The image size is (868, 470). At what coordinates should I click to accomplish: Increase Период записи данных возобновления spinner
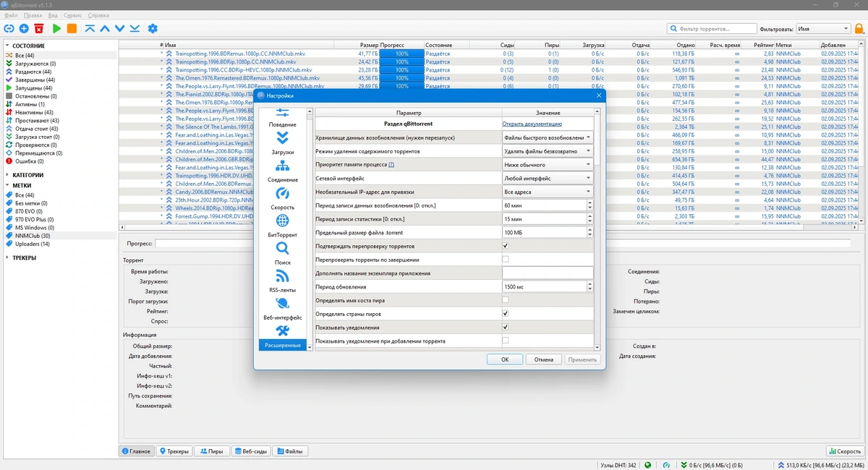(590, 203)
